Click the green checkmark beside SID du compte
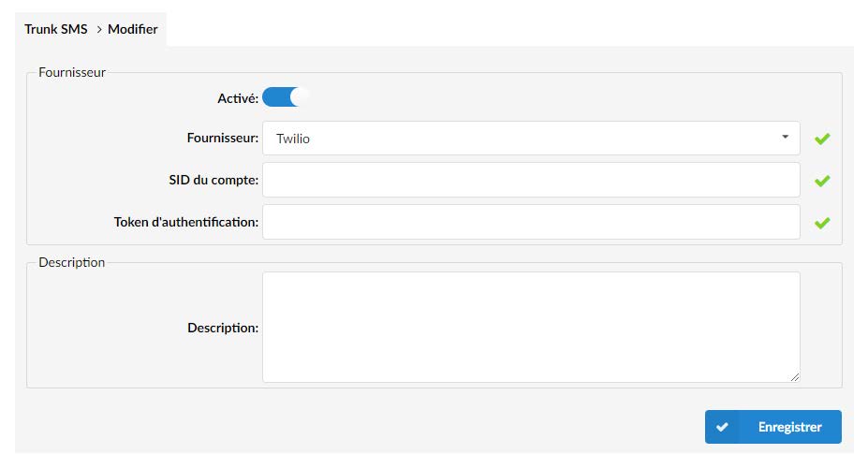 coord(822,181)
